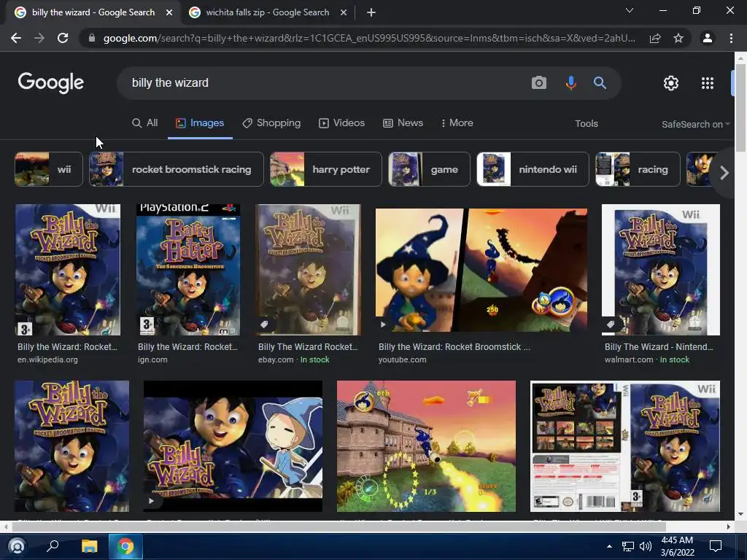Open News results tab

point(403,122)
